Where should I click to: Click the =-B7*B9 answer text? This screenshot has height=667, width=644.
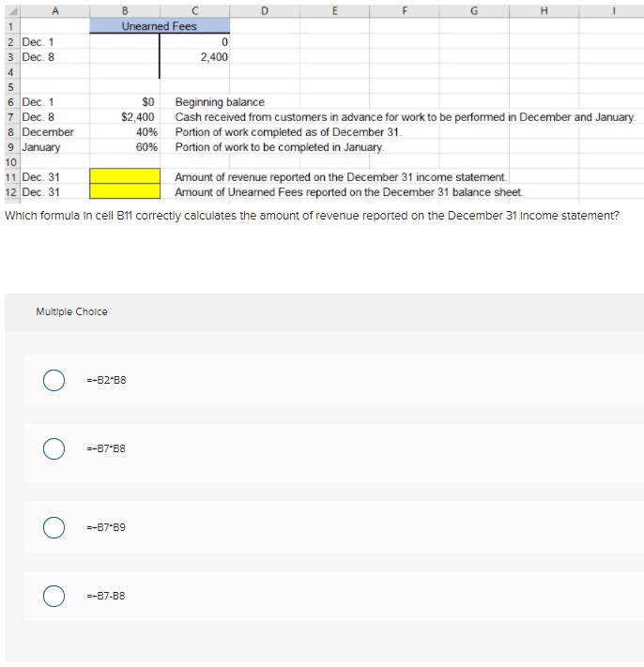[x=106, y=527]
